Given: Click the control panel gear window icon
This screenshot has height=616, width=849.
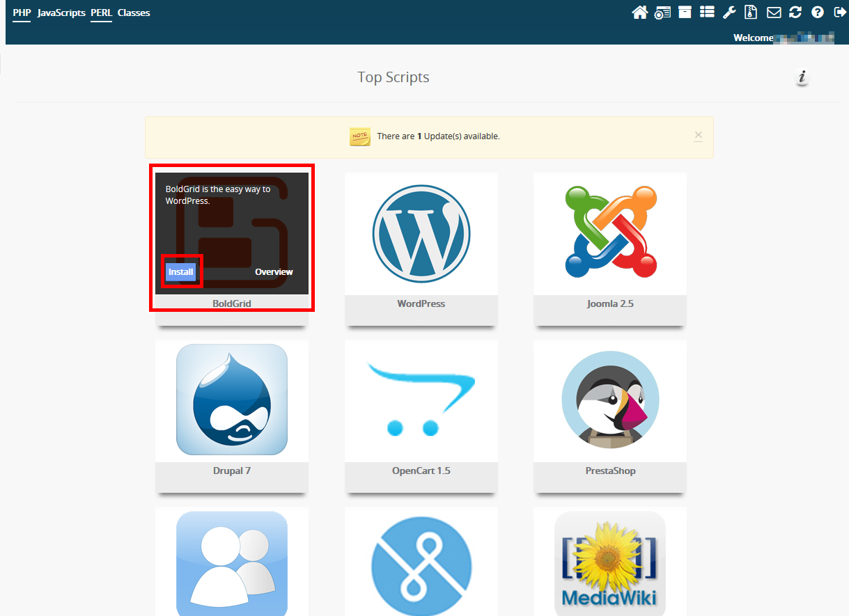Looking at the screenshot, I should coord(662,13).
